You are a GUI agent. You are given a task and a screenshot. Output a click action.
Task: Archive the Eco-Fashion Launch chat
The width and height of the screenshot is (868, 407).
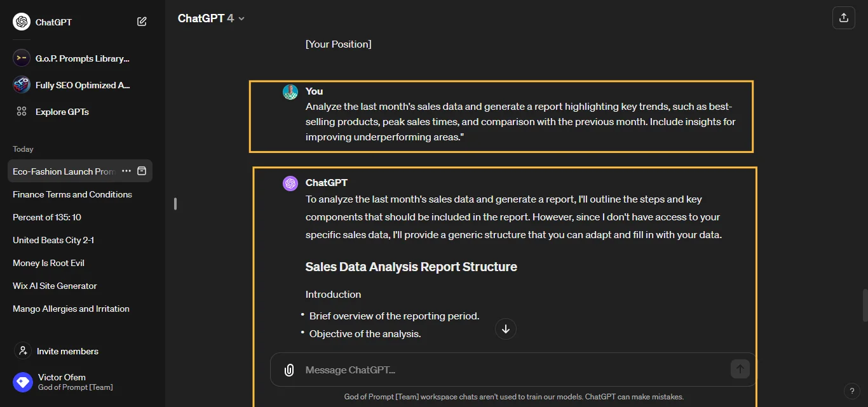point(142,171)
